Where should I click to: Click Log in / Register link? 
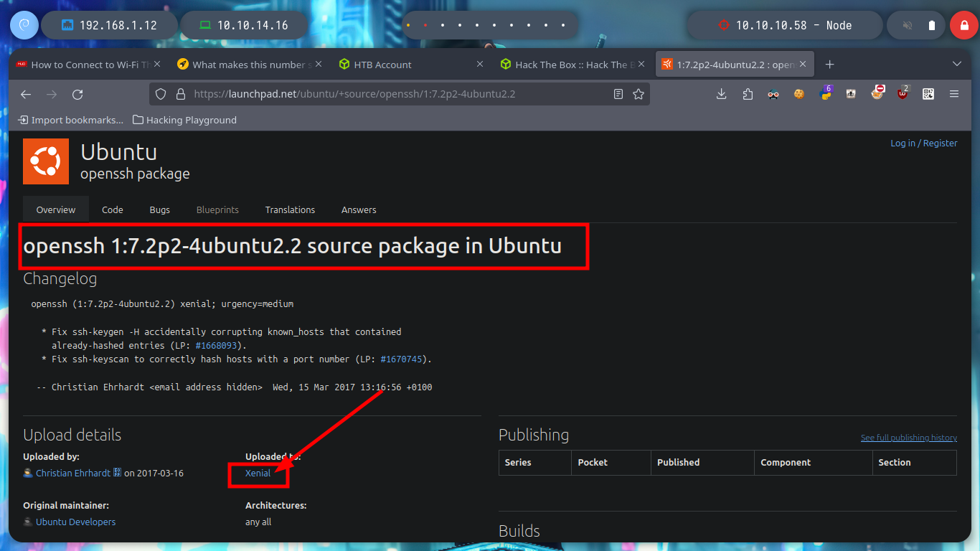[x=924, y=143]
